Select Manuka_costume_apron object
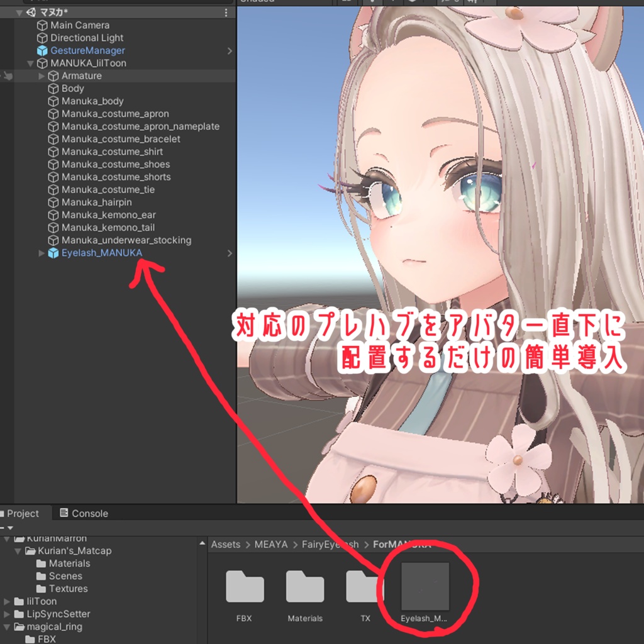Viewport: 644px width, 644px height. click(x=115, y=114)
